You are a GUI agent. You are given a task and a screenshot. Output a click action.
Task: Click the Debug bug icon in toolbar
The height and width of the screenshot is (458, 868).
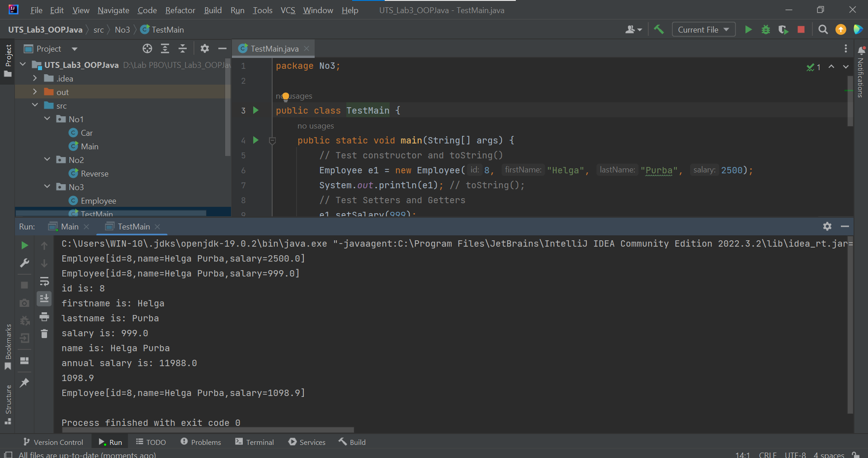pyautogui.click(x=766, y=29)
